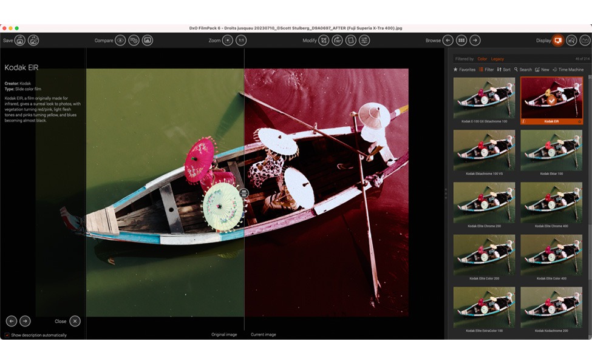
Task: Click the presets panel collapse grip handle
Action: [x=446, y=193]
